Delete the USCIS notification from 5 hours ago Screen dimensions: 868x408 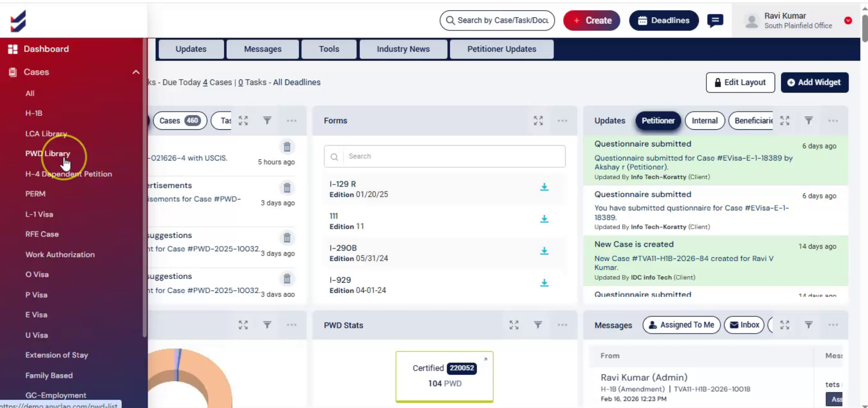tap(287, 147)
